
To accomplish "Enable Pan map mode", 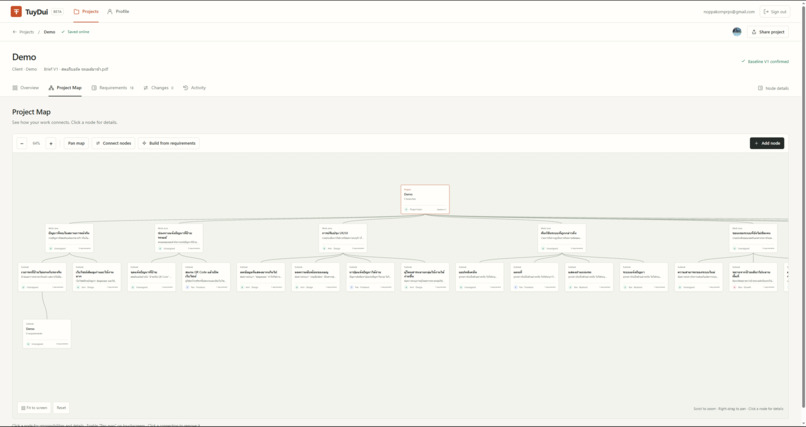I will 76,143.
